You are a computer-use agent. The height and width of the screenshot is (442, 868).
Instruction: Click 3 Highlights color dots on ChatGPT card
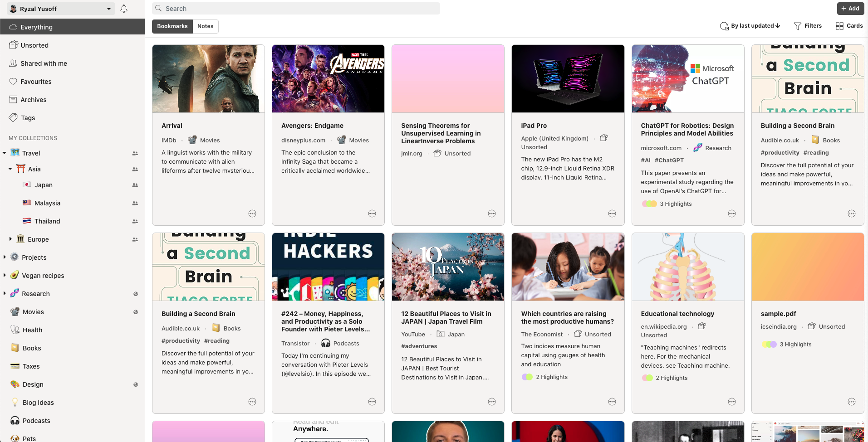[649, 204]
